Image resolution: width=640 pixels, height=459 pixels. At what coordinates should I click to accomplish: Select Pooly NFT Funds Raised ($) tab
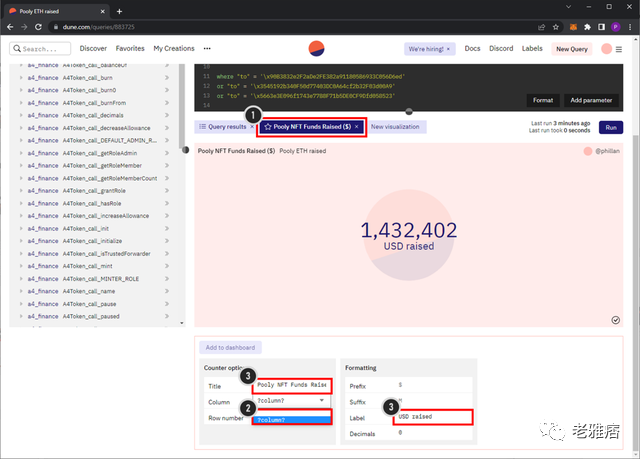coord(312,127)
